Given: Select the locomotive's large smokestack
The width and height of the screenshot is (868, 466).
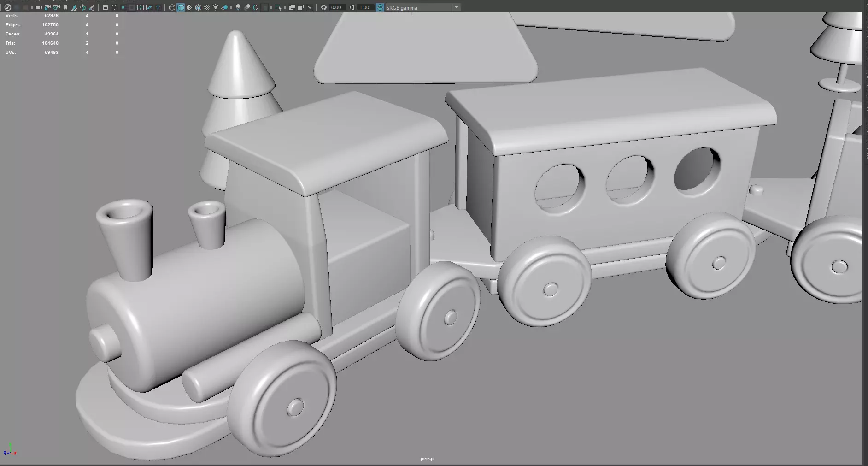Looking at the screenshot, I should click(126, 240).
